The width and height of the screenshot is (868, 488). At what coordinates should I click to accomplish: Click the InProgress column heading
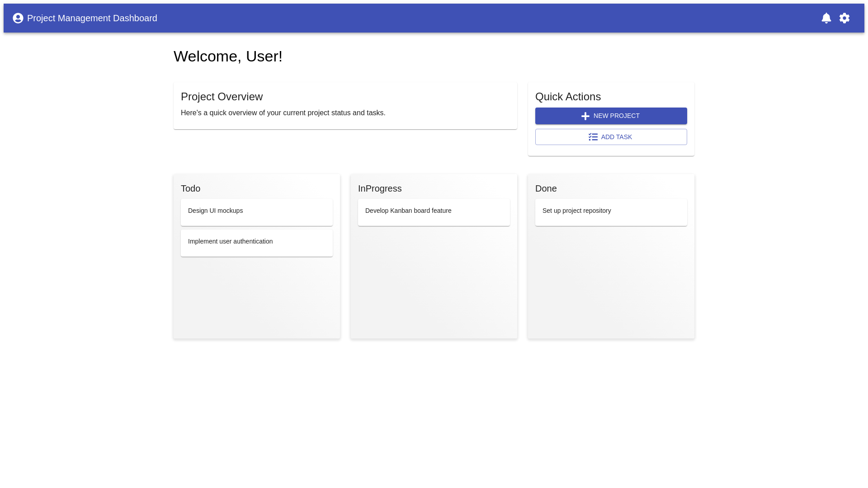click(379, 188)
